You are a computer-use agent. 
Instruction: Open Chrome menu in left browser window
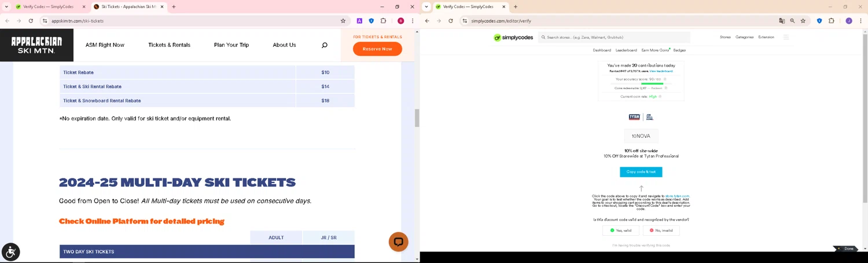pyautogui.click(x=413, y=21)
